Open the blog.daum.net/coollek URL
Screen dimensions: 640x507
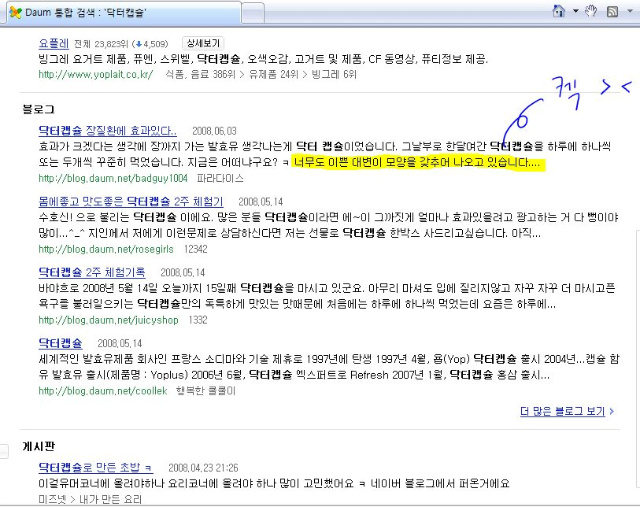point(103,391)
